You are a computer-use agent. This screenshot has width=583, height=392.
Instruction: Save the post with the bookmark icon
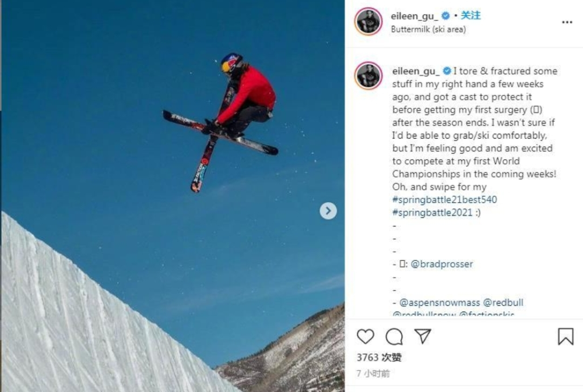pyautogui.click(x=566, y=336)
